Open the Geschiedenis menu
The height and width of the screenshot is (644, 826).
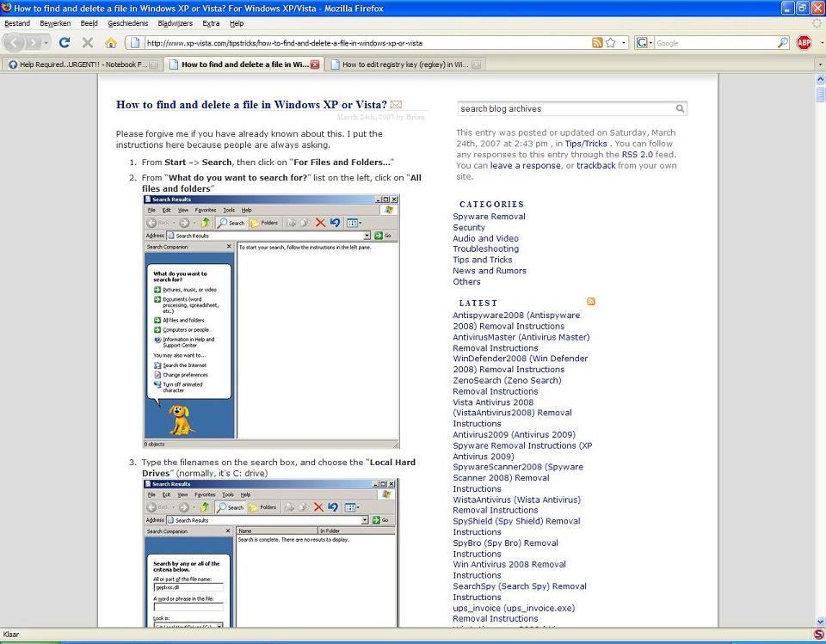point(128,23)
